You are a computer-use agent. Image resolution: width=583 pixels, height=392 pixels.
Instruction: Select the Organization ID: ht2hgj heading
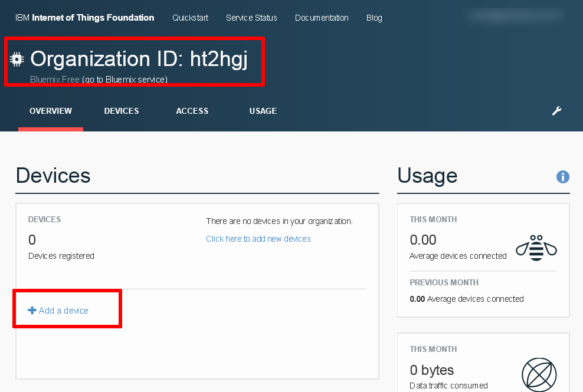click(x=139, y=59)
